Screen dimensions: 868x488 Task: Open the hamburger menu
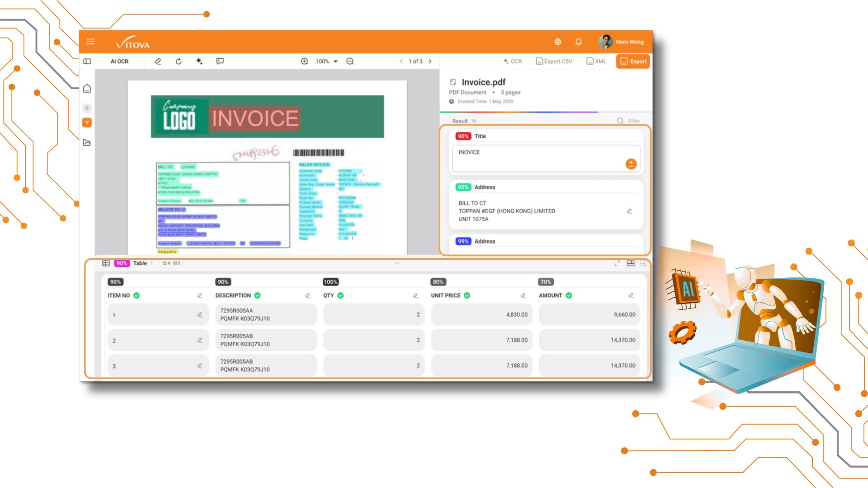tap(90, 42)
